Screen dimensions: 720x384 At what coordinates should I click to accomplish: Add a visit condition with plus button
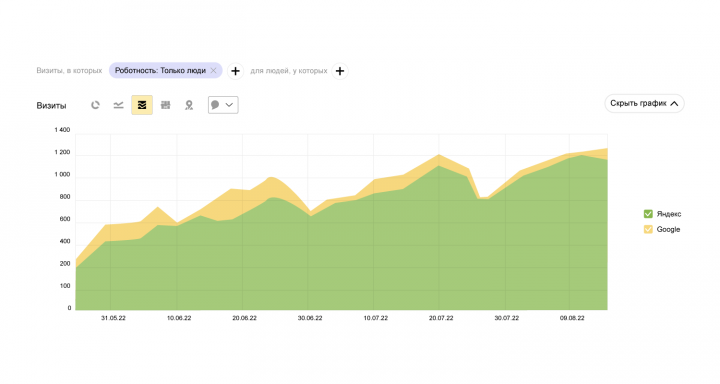click(235, 71)
